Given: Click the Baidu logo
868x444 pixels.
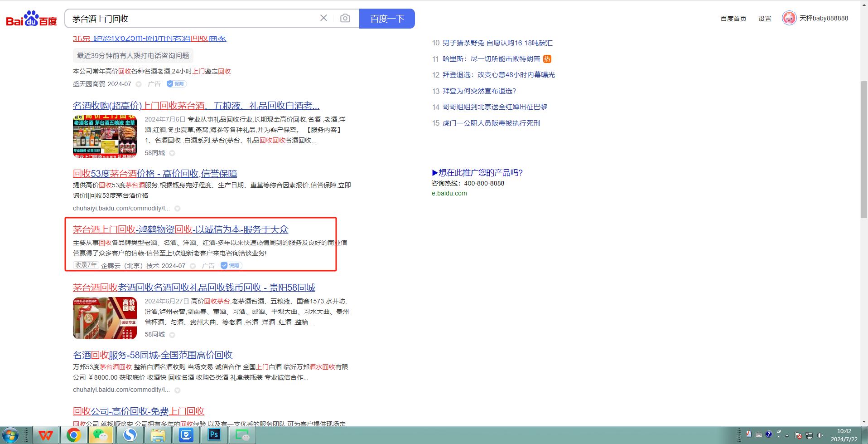Looking at the screenshot, I should click(x=31, y=19).
